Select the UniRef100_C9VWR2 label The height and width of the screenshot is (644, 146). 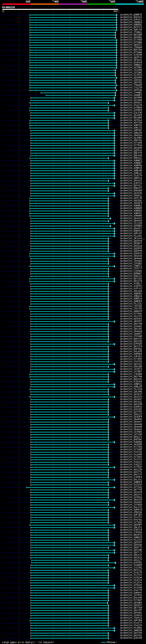(x=131, y=93)
